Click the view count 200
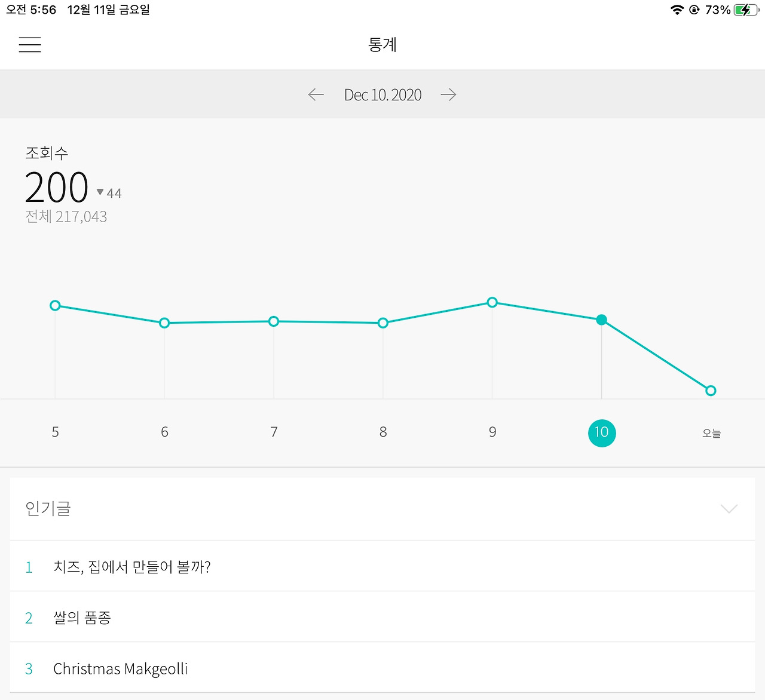Image resolution: width=765 pixels, height=700 pixels. pyautogui.click(x=57, y=188)
